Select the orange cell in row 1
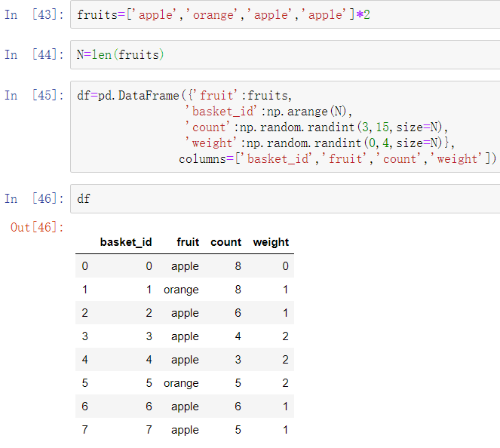This screenshot has height=448, width=500. [x=181, y=290]
